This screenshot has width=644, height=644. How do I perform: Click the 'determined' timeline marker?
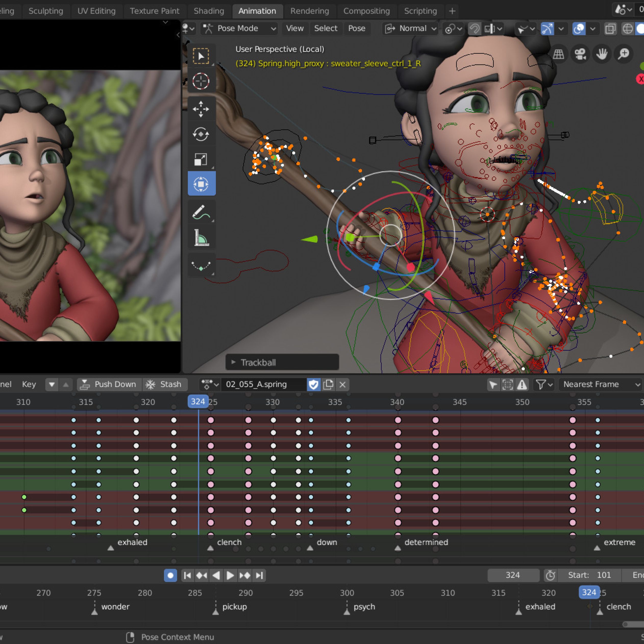(x=398, y=548)
